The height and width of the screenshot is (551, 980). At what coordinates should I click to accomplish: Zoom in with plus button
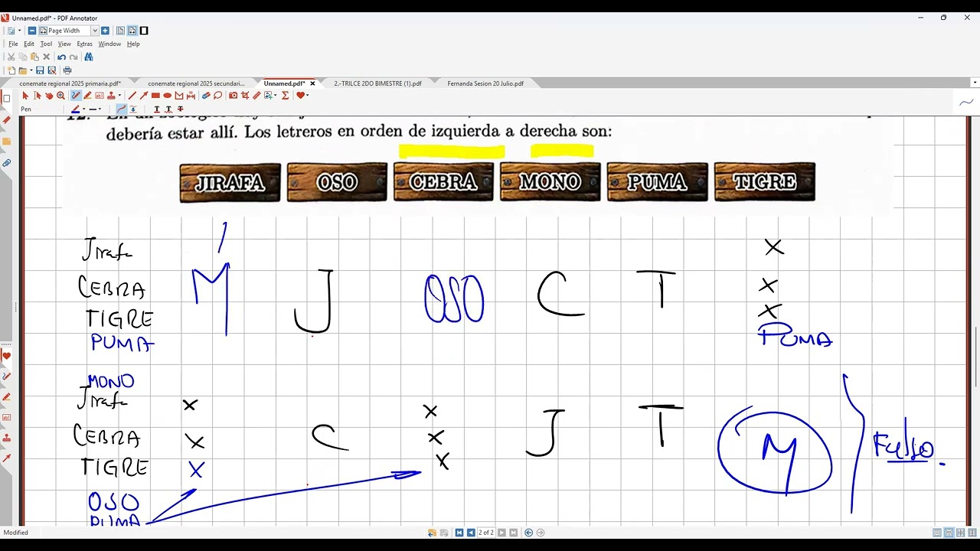pos(105,31)
